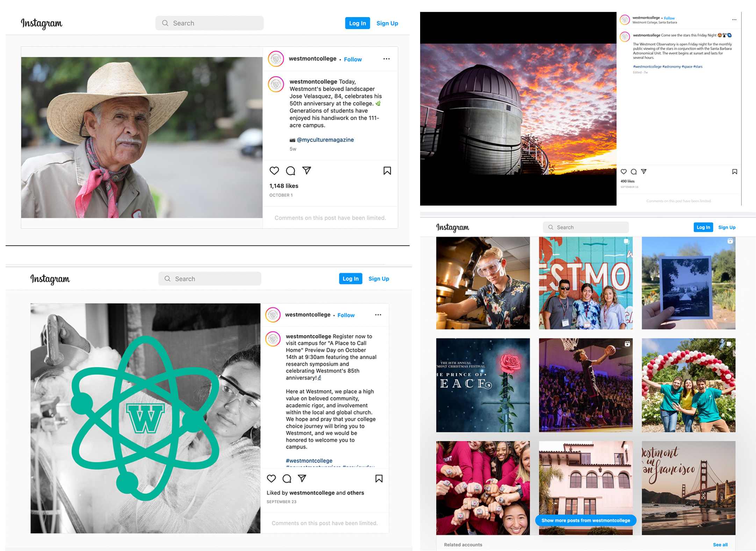Click Sign Up above the Preview Day post
The image size is (756, 551).
tap(379, 279)
